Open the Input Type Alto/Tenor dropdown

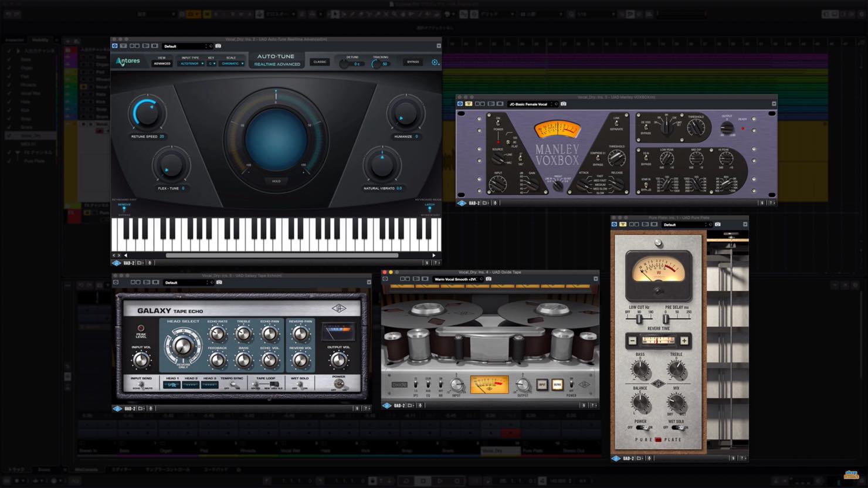click(x=191, y=63)
